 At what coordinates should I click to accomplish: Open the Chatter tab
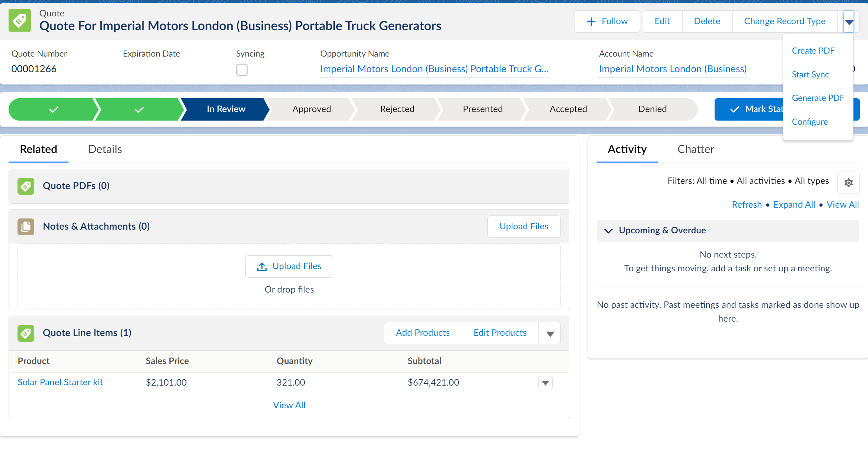696,149
